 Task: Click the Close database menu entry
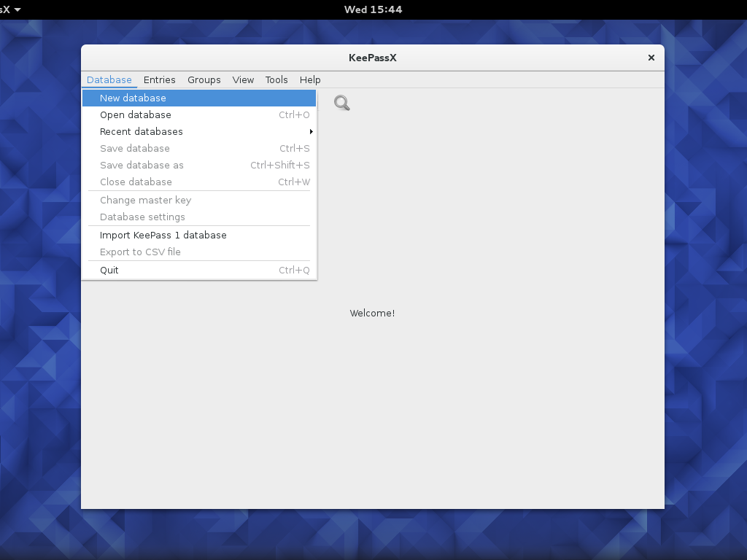coord(199,182)
